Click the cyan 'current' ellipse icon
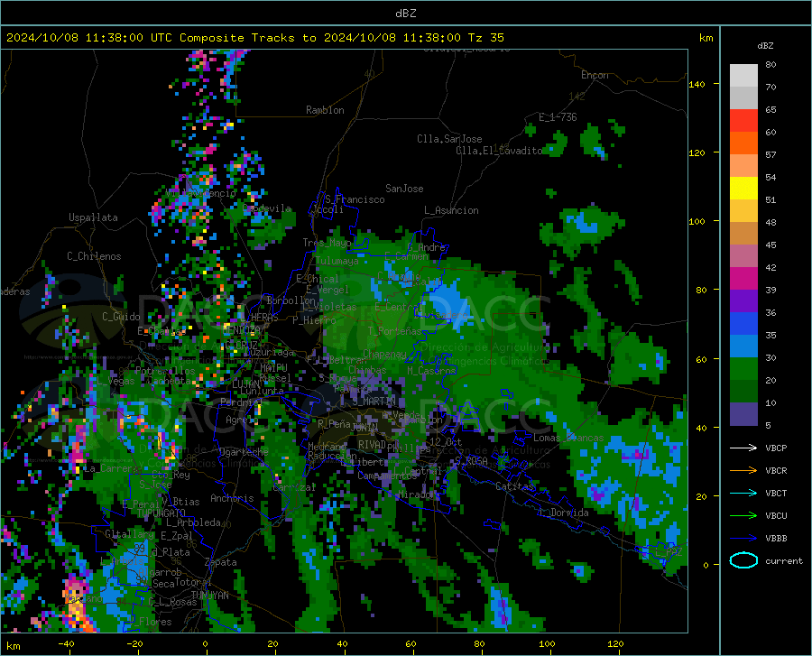The image size is (812, 656). (x=743, y=560)
